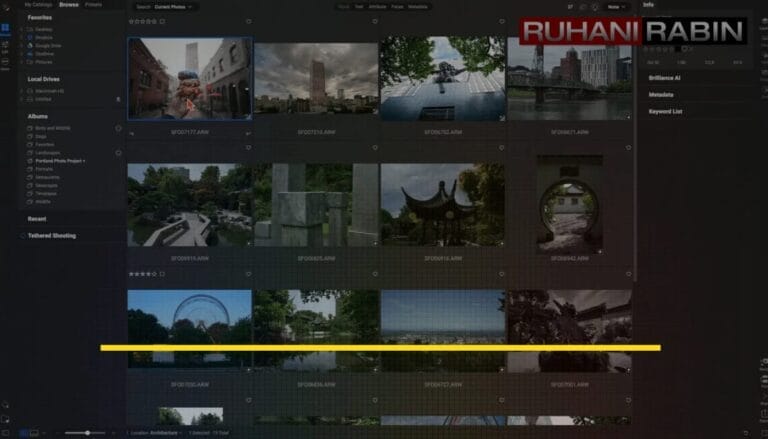Toggle like heart on doughnut photo

(249, 22)
